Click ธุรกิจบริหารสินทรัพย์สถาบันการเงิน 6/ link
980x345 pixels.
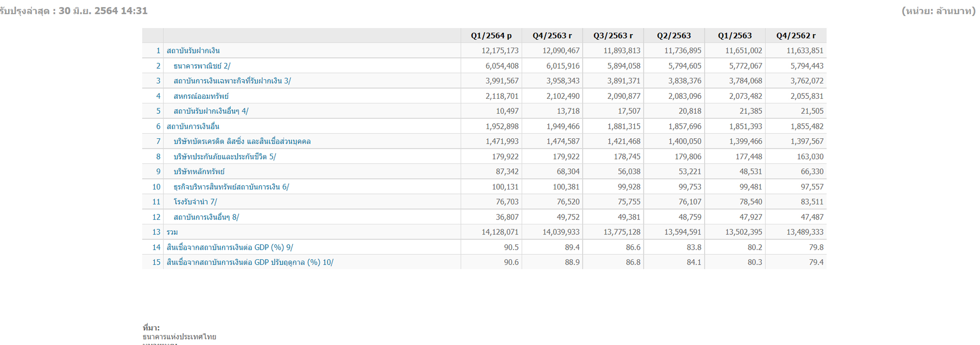pyautogui.click(x=231, y=187)
